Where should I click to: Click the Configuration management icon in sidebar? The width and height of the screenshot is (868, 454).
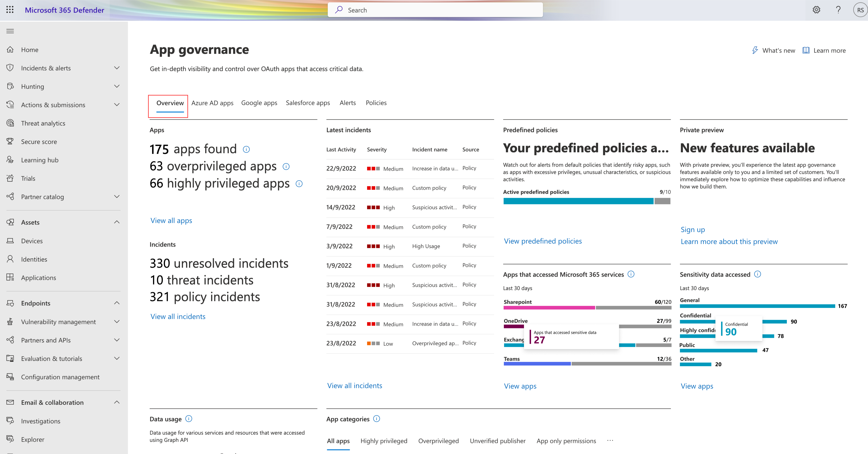pos(10,377)
